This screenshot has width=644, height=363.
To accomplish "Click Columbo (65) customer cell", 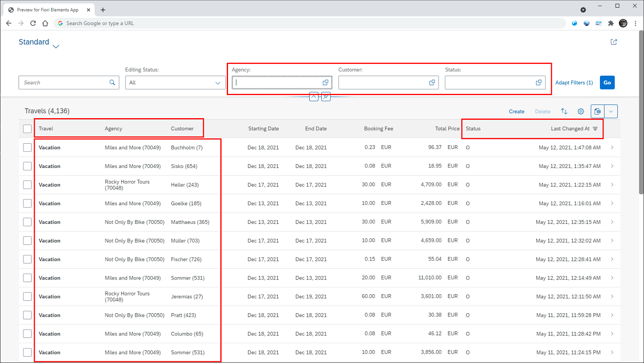I will 187,334.
